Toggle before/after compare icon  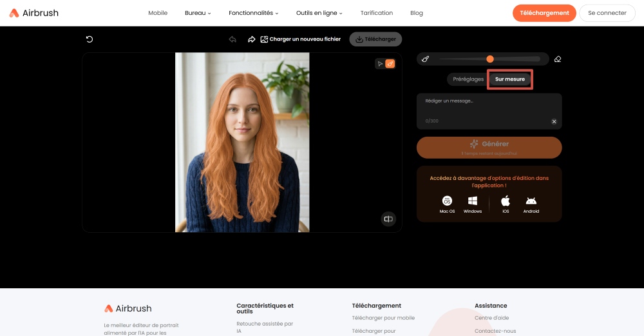[x=388, y=219]
